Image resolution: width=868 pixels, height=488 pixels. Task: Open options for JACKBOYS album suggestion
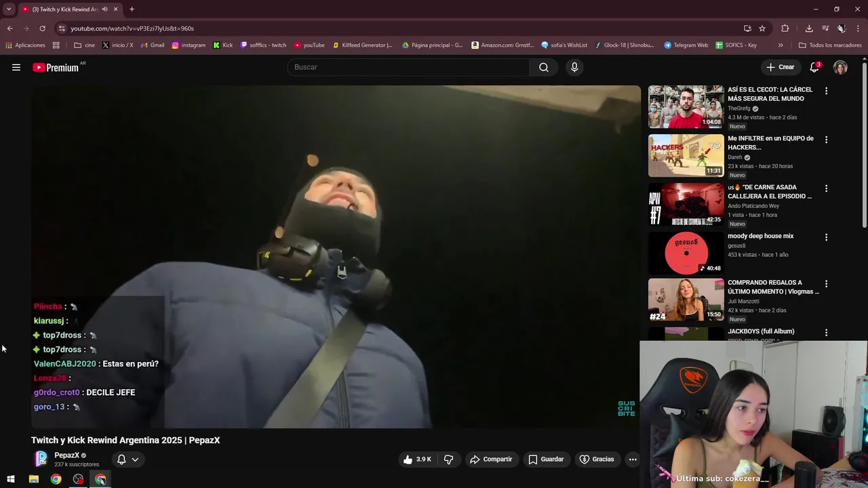[x=826, y=333]
